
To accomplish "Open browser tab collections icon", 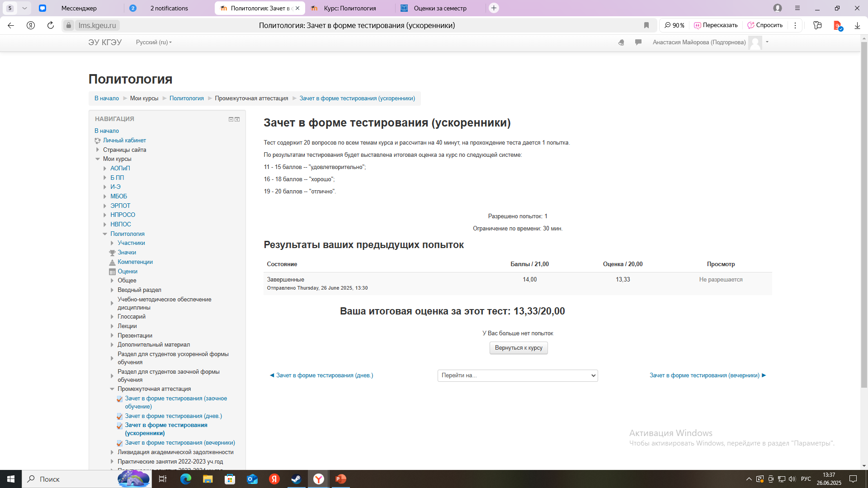I will pos(817,25).
